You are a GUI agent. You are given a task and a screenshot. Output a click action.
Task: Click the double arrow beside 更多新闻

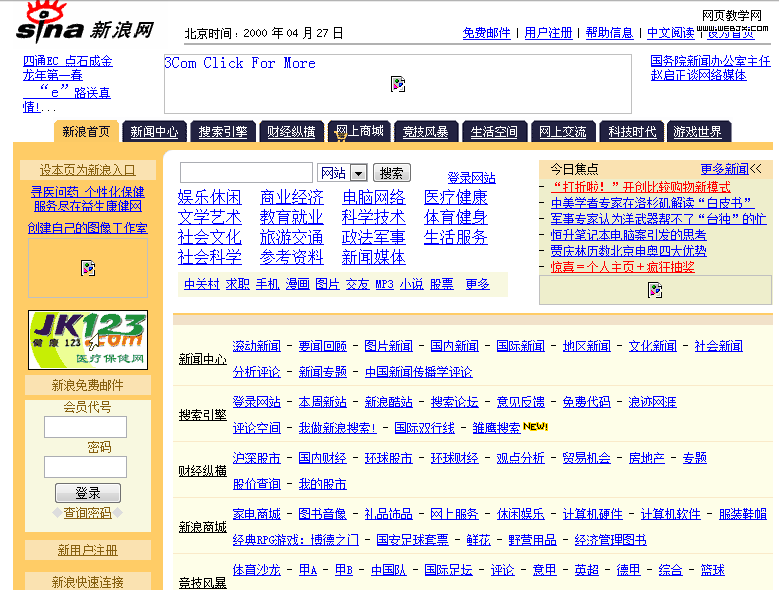pyautogui.click(x=756, y=169)
